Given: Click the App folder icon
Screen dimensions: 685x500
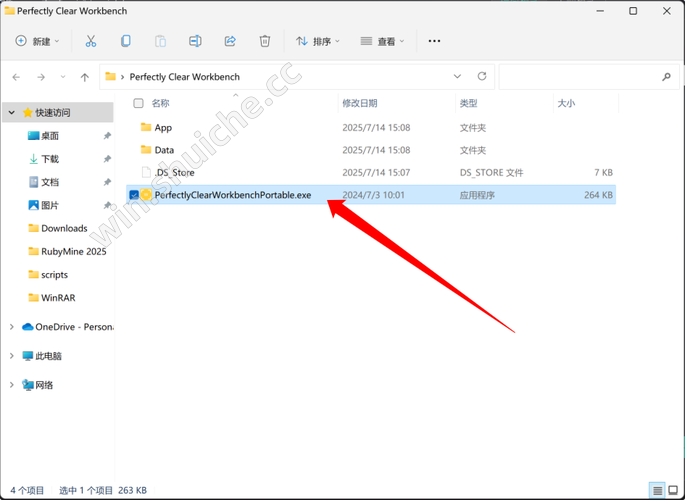Looking at the screenshot, I should pos(146,127).
